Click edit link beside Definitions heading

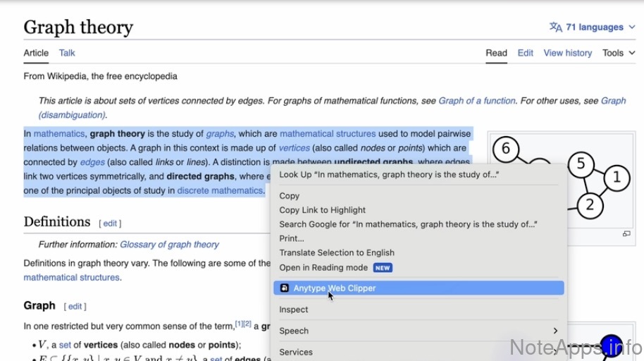[x=110, y=224]
